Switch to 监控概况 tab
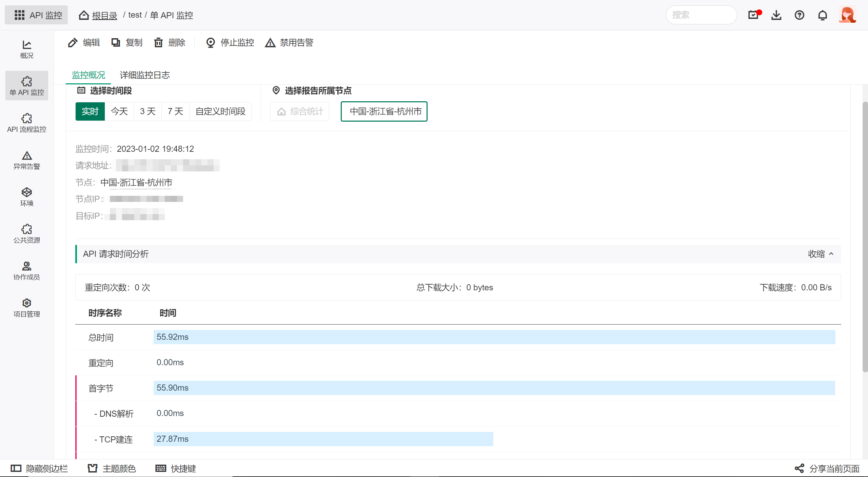The image size is (868, 477). [88, 75]
